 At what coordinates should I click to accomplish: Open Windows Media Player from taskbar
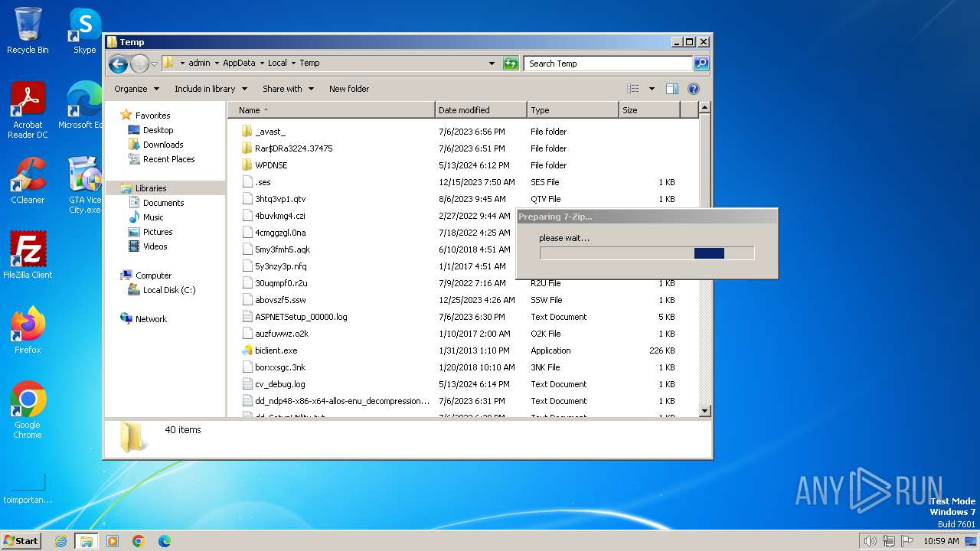pos(113,541)
